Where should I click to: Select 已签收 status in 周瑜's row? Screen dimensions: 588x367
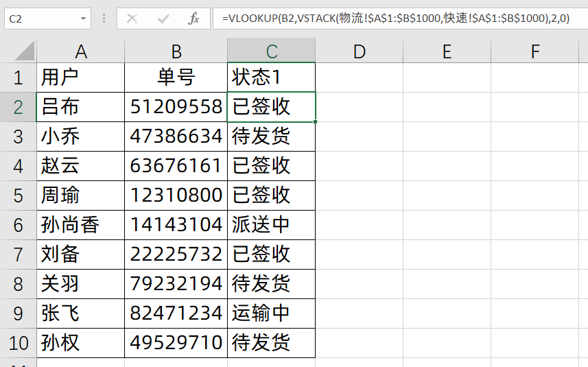click(x=272, y=196)
